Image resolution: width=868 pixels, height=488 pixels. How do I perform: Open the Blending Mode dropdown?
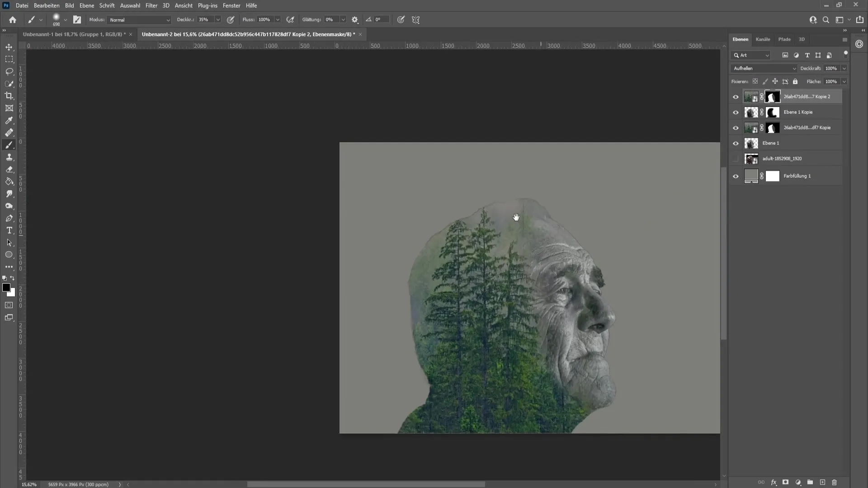(x=764, y=68)
